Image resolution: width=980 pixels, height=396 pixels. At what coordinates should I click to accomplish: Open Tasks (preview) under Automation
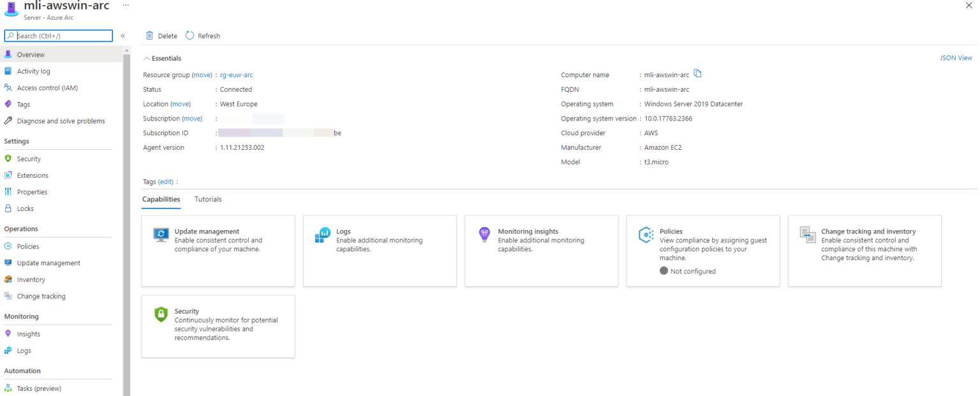pos(38,388)
